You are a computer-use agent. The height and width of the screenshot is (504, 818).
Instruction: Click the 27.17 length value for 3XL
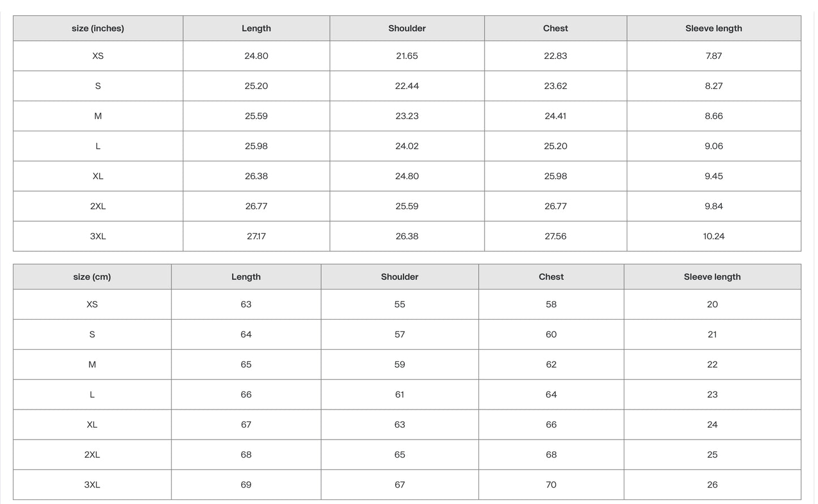click(x=256, y=236)
